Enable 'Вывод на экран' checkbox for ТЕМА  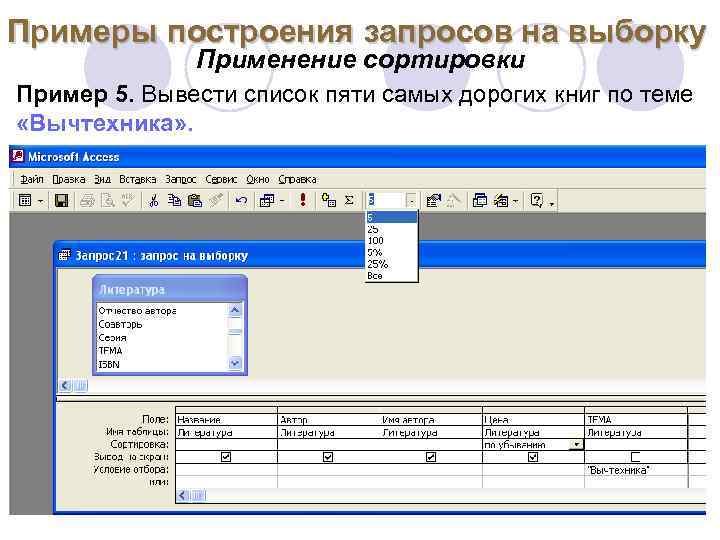point(636,457)
